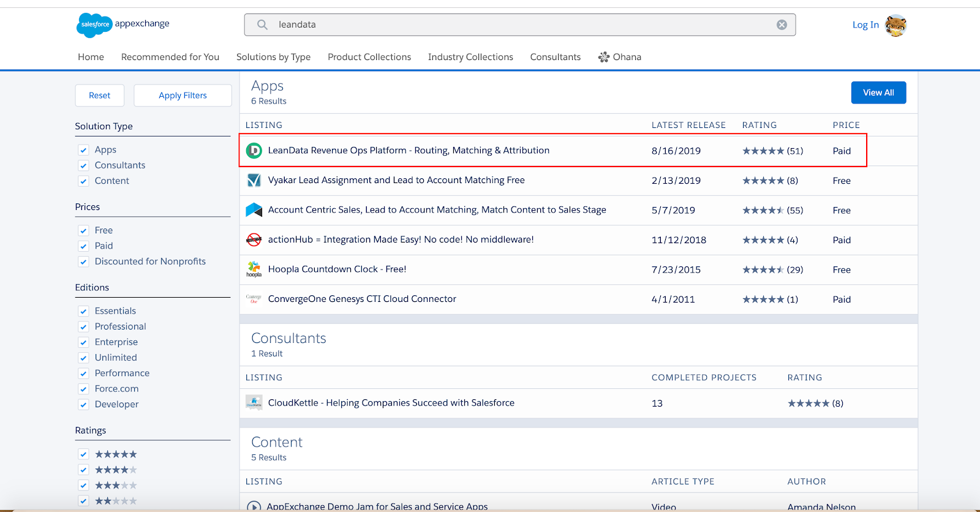Uncheck the Apps solution type filter
980x512 pixels.
(83, 150)
